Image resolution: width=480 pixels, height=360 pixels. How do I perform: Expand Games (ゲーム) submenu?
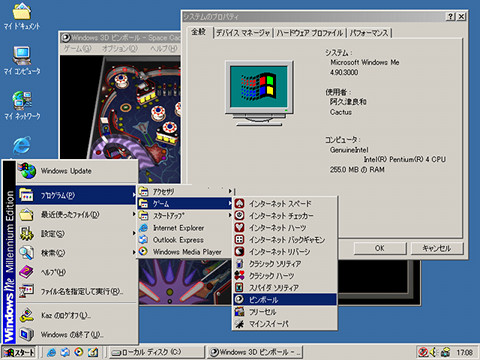click(185, 203)
